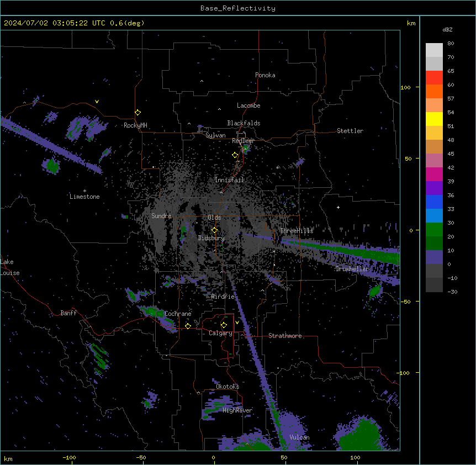Click the Sundre town label
476x465 pixels.
pos(161,216)
